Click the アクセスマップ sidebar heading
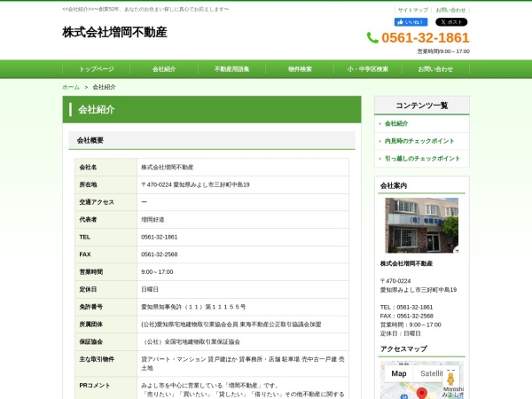Screen dimensions: 532x399 [x=403, y=348]
